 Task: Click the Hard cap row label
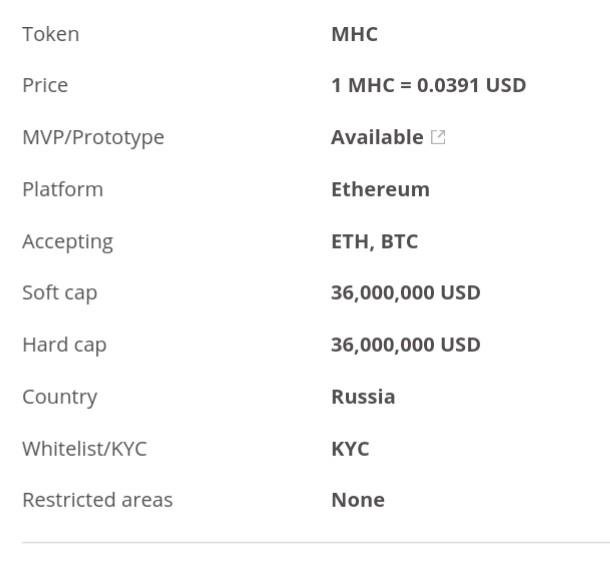coord(64,345)
